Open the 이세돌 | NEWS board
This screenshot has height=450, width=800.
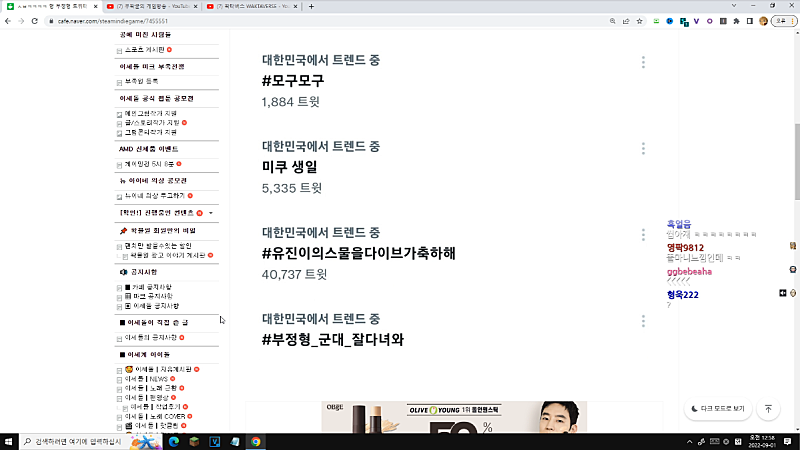(146, 379)
